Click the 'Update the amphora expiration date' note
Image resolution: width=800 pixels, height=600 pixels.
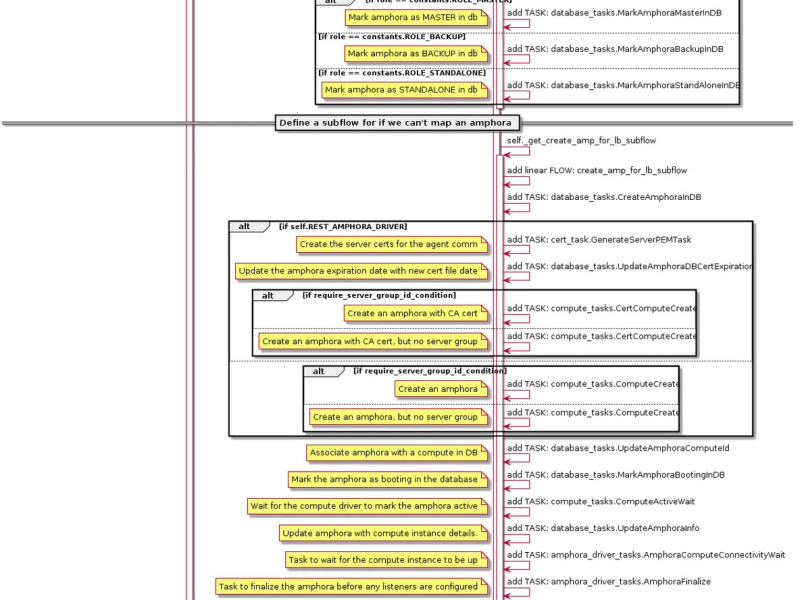tap(361, 271)
